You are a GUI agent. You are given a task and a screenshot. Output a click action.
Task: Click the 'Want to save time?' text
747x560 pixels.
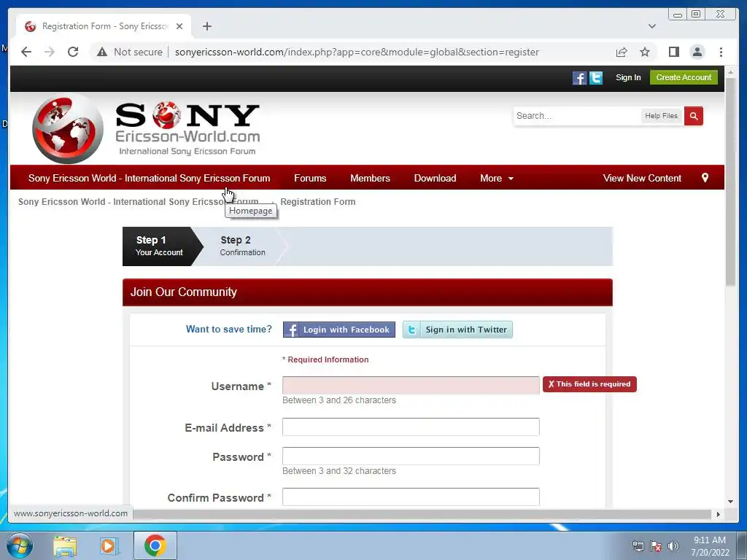228,329
